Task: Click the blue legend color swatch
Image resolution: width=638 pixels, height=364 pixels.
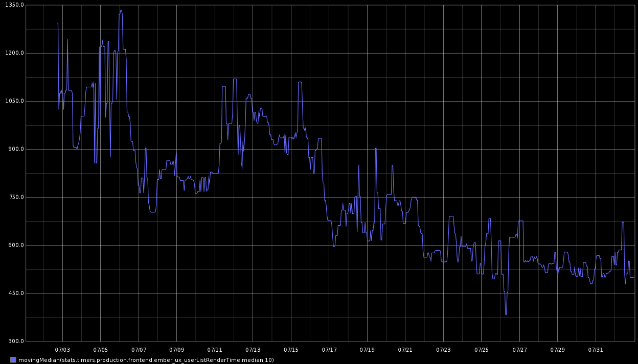Action: [x=13, y=360]
